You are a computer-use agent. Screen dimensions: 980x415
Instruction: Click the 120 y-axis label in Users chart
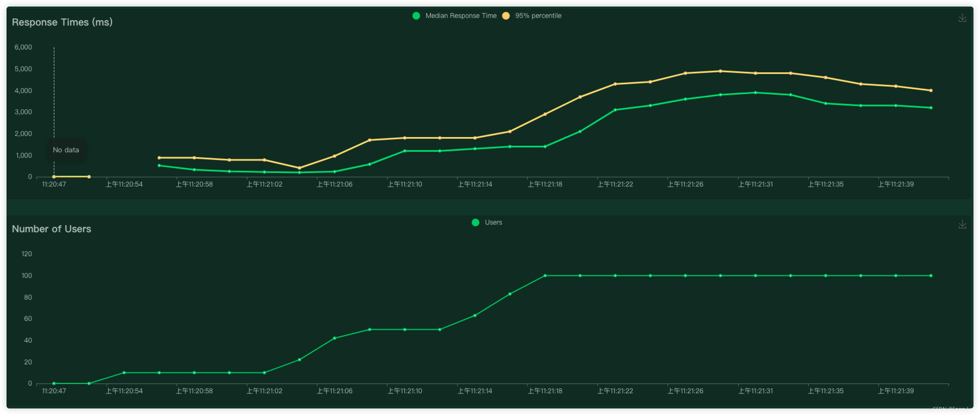[x=27, y=254]
